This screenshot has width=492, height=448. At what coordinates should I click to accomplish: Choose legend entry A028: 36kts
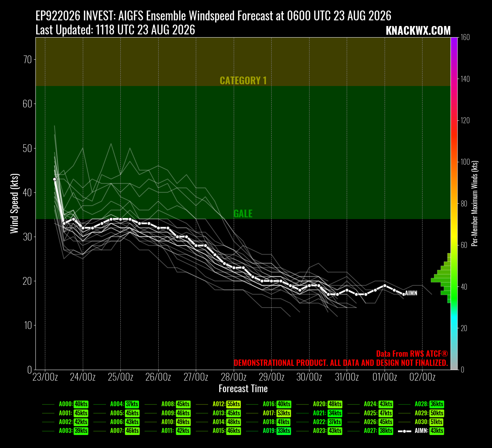[421, 404]
